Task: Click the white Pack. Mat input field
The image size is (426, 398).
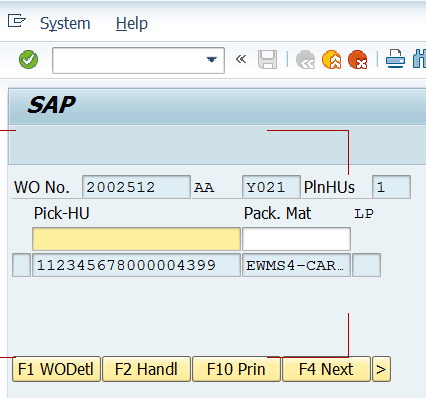Action: tap(296, 239)
